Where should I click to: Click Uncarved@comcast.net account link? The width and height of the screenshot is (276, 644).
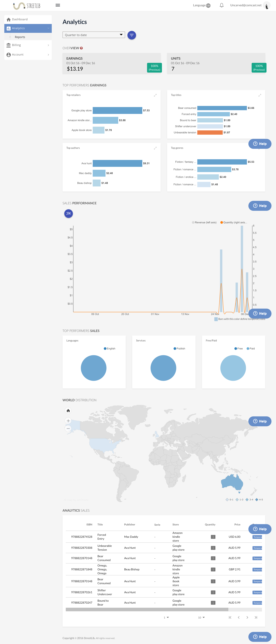pos(246,5)
